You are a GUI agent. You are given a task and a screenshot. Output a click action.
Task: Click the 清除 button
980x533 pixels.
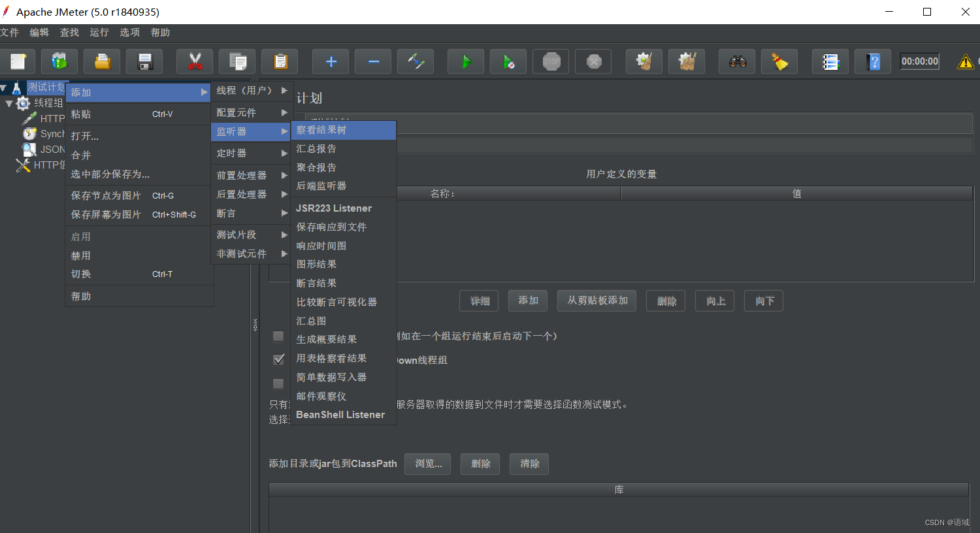tap(529, 464)
